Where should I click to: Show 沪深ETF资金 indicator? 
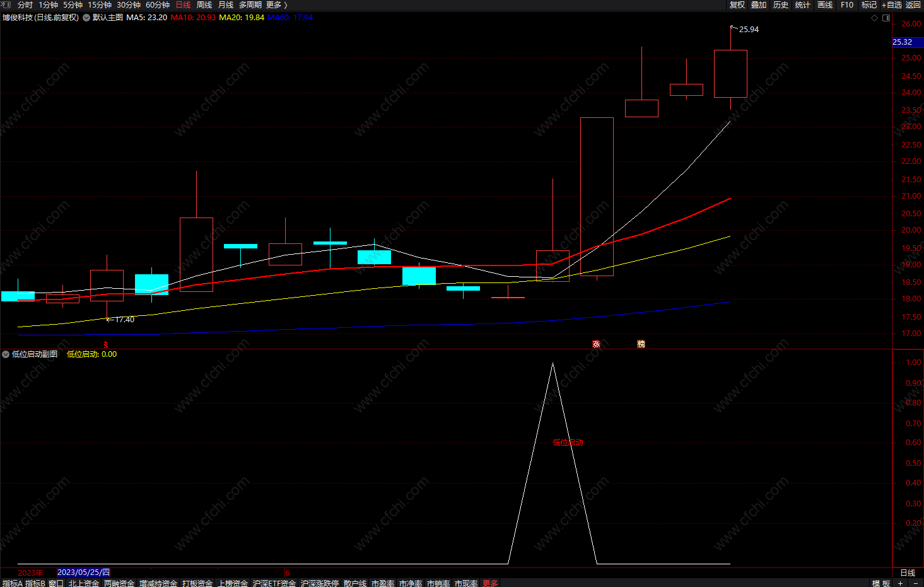pos(274,583)
